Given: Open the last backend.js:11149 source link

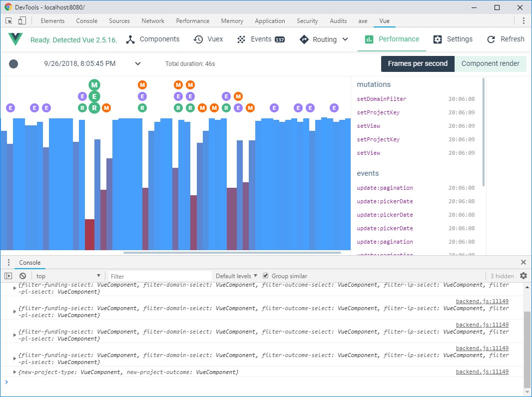Looking at the screenshot, I should tap(482, 372).
